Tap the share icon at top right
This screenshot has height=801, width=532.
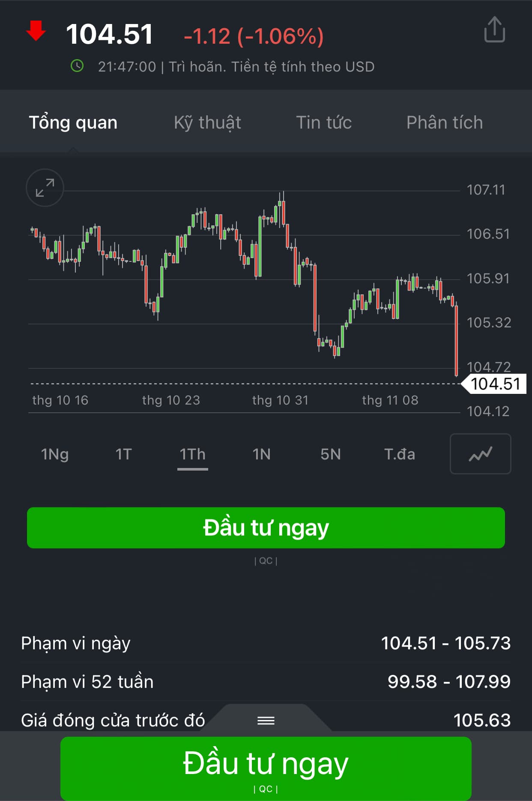[x=494, y=30]
